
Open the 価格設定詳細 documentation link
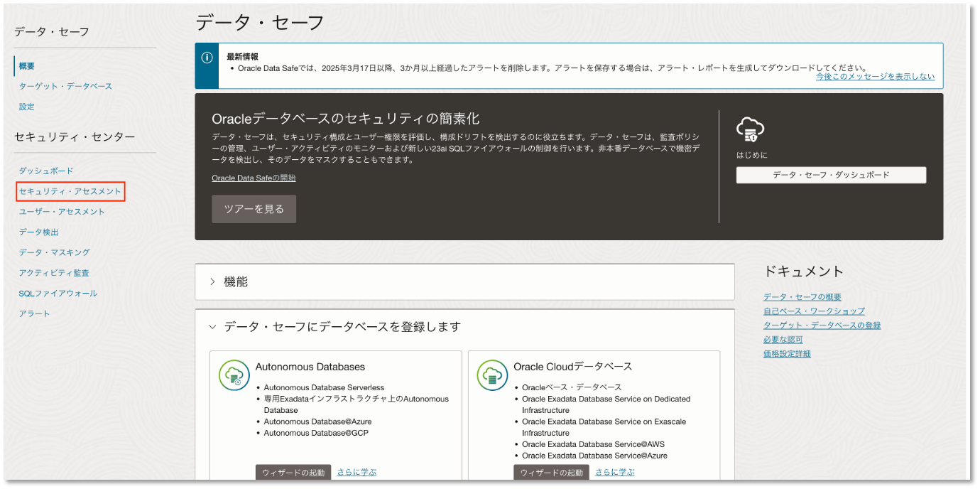(786, 353)
